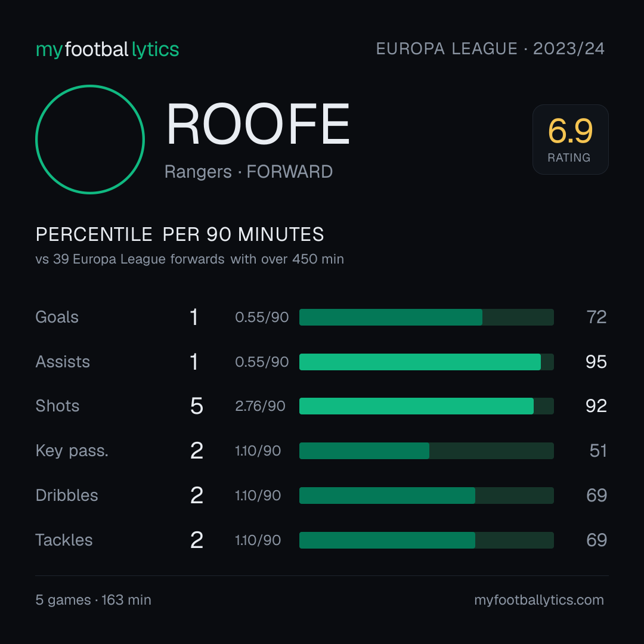Image resolution: width=644 pixels, height=644 pixels.
Task: Select the Assists percentile value 95
Action: [x=596, y=362]
